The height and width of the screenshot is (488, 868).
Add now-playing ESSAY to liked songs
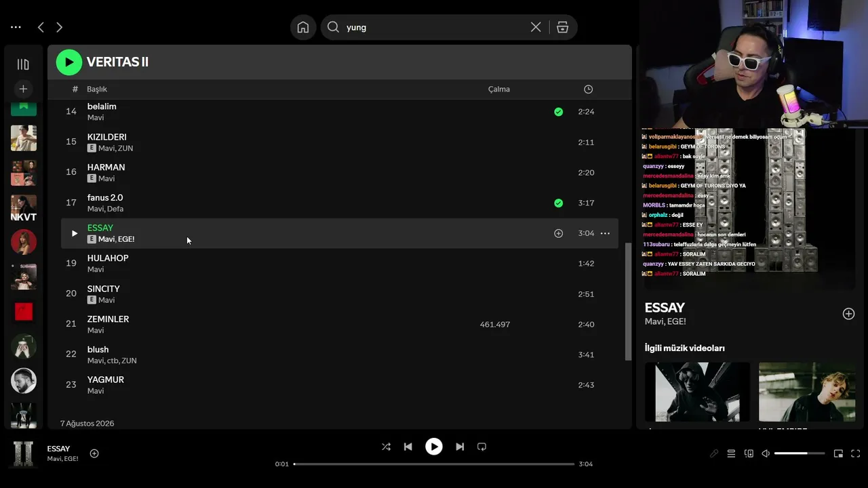click(x=94, y=453)
